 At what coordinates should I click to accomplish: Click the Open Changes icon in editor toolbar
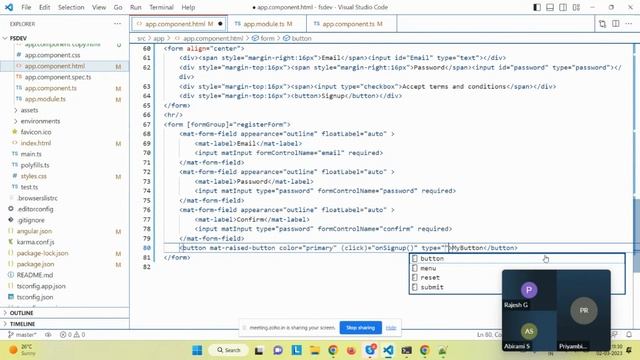click(x=602, y=24)
